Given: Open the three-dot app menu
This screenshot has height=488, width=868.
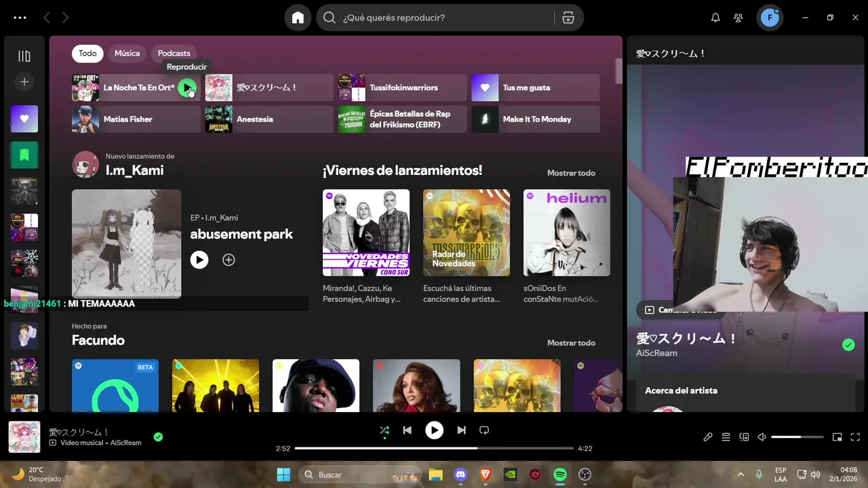Looking at the screenshot, I should [20, 18].
